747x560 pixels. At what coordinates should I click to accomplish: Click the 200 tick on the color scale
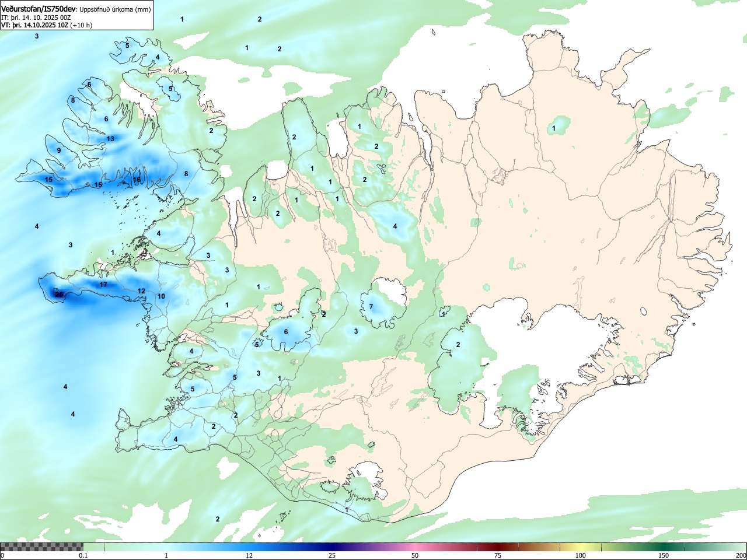741,555
